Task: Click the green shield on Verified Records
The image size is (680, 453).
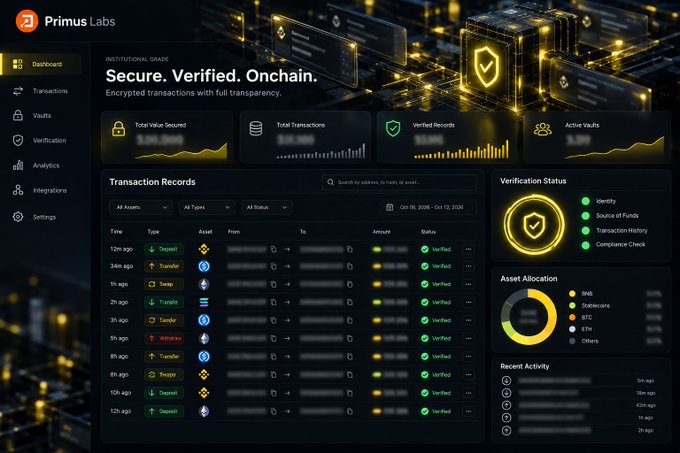Action: [x=393, y=129]
